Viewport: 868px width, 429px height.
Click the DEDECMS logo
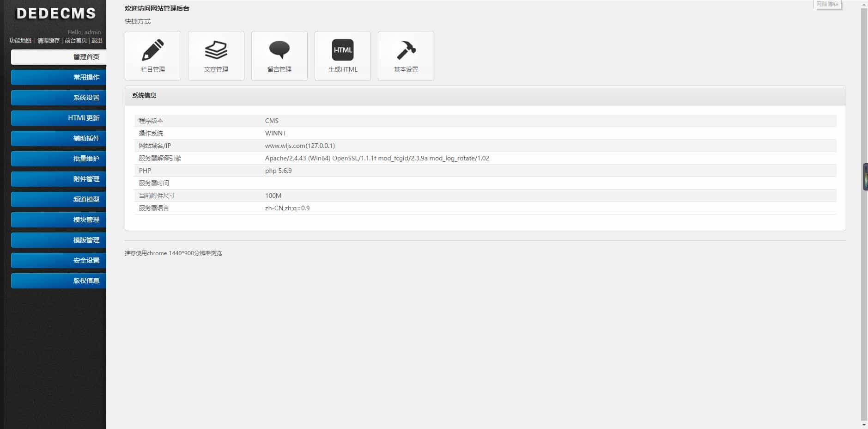click(x=56, y=13)
